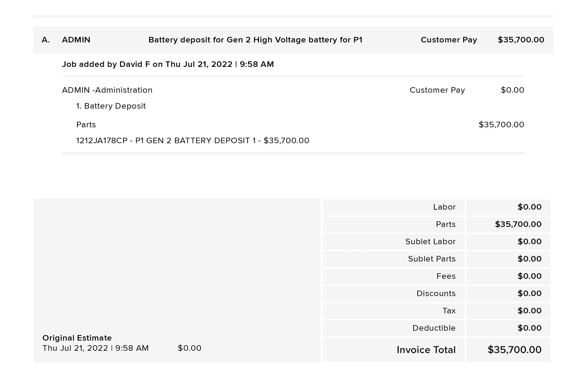Select the Job added by David F line
Image resolution: width=588 pixels, height=392 pixels.
point(168,64)
